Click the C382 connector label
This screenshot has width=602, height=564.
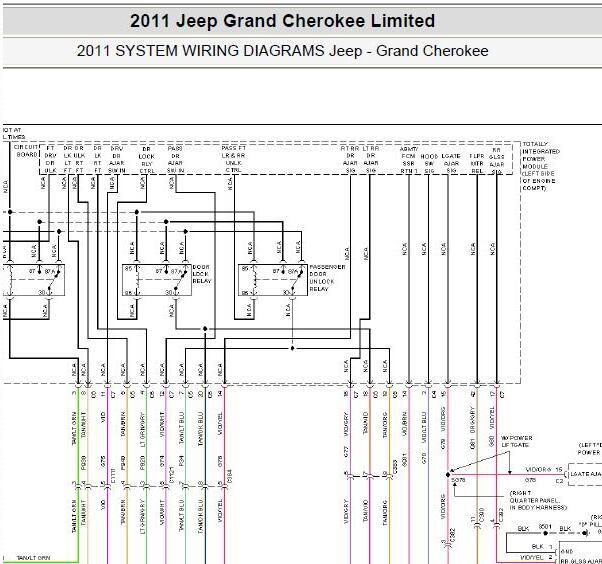(453, 536)
